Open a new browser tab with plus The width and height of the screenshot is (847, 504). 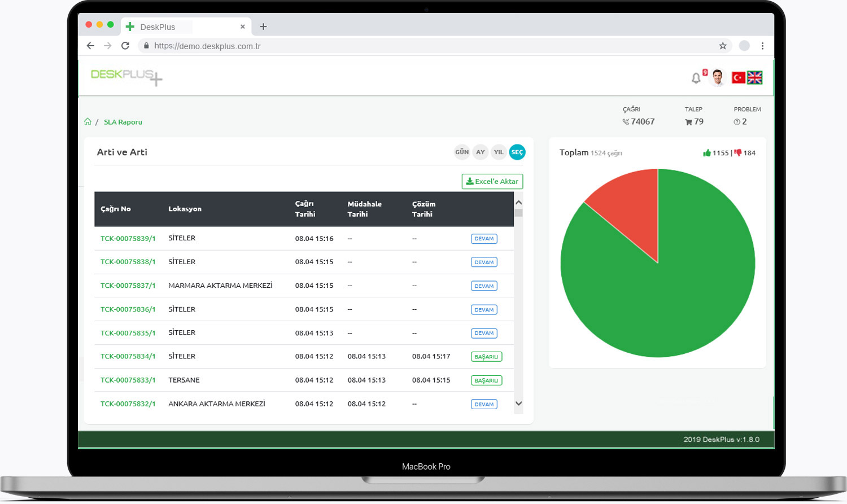263,27
